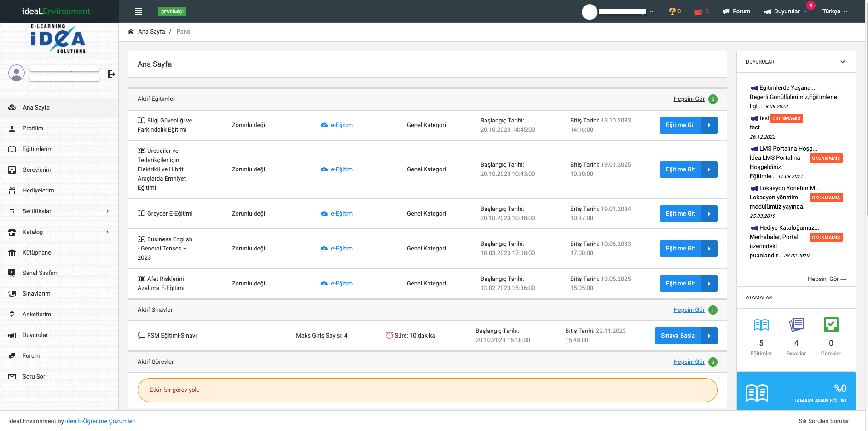Toggle the hamburger sidebar menu
868x431 pixels.
pos(139,12)
